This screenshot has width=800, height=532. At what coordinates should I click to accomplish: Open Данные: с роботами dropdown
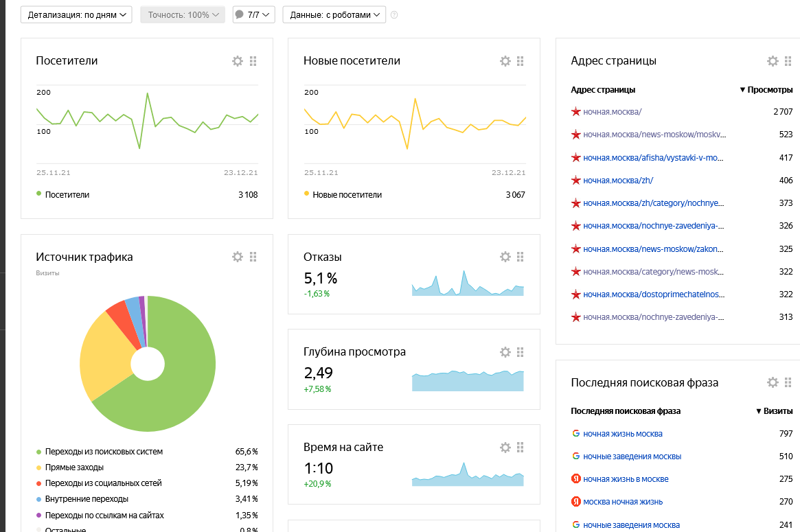click(334, 15)
